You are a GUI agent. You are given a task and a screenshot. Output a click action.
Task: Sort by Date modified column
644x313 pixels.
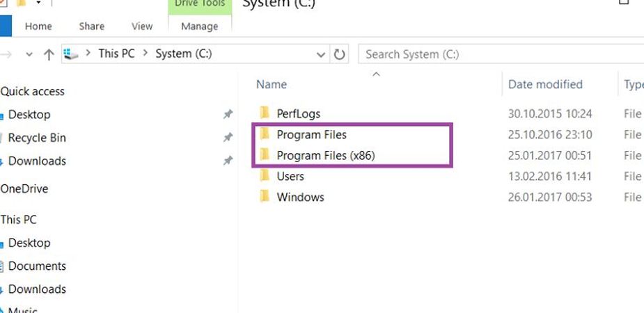(x=545, y=84)
